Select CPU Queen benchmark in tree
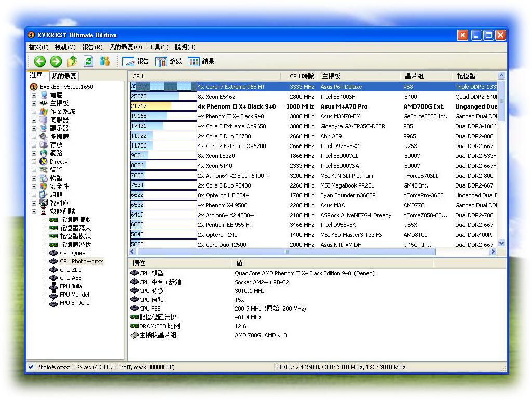Viewport: 532px width, 400px height. 74,253
